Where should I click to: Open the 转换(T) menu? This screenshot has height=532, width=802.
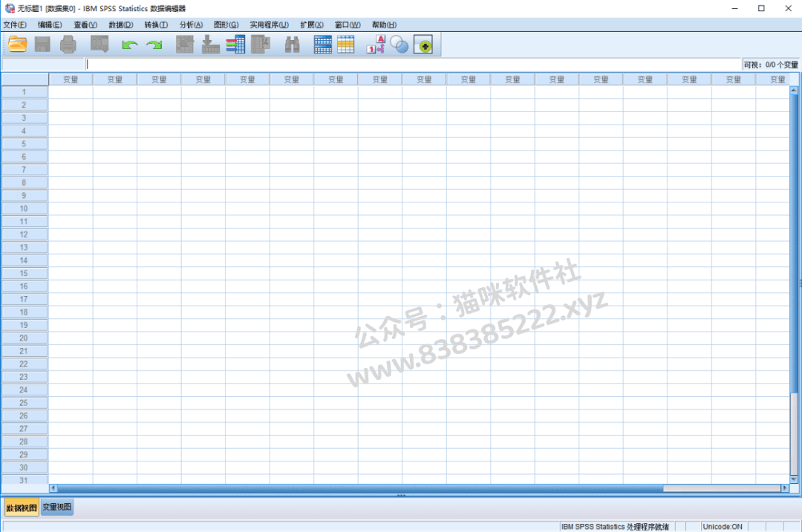click(x=156, y=24)
